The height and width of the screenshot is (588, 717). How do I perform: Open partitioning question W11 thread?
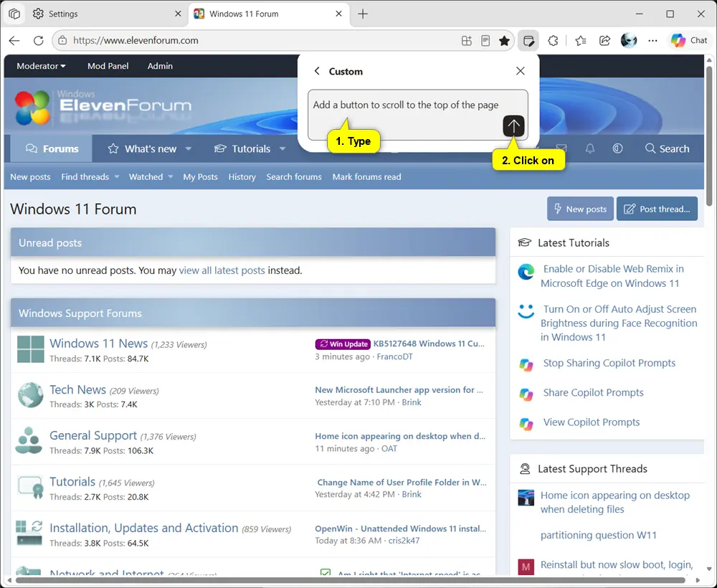click(598, 535)
